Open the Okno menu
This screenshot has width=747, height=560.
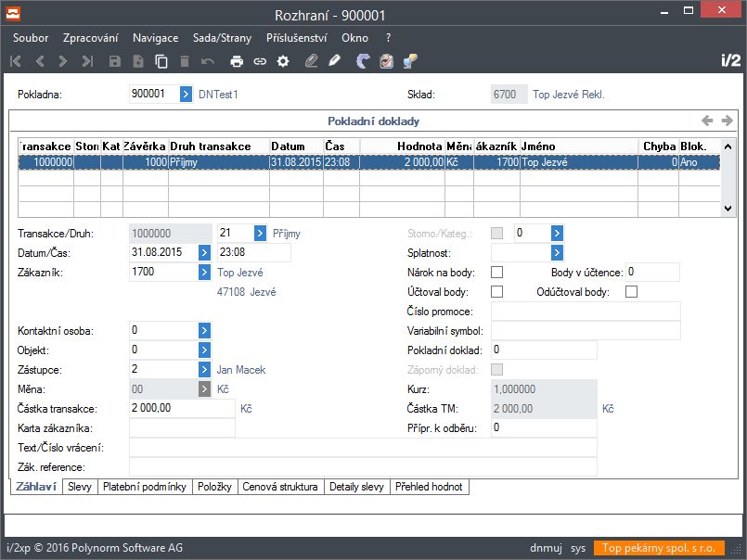(x=354, y=38)
